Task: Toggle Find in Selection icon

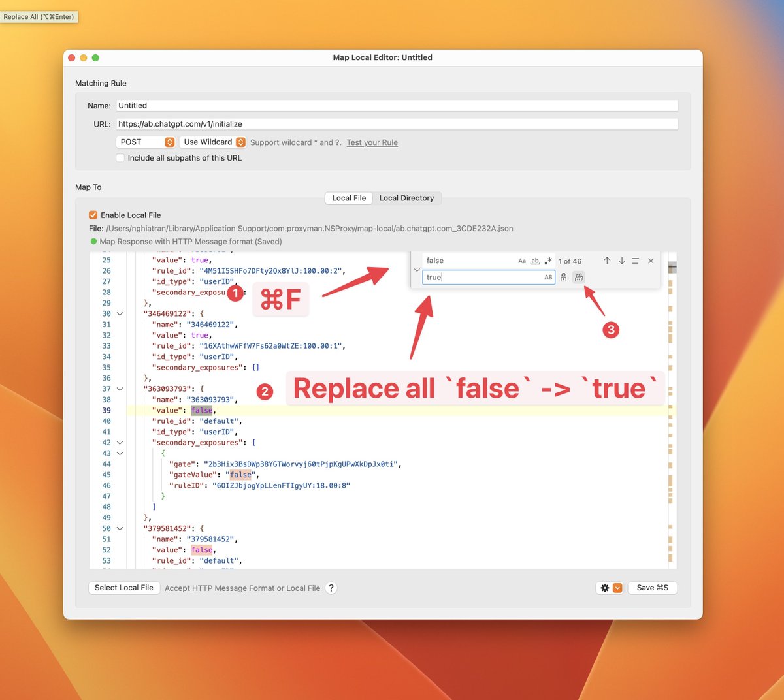Action: [636, 261]
